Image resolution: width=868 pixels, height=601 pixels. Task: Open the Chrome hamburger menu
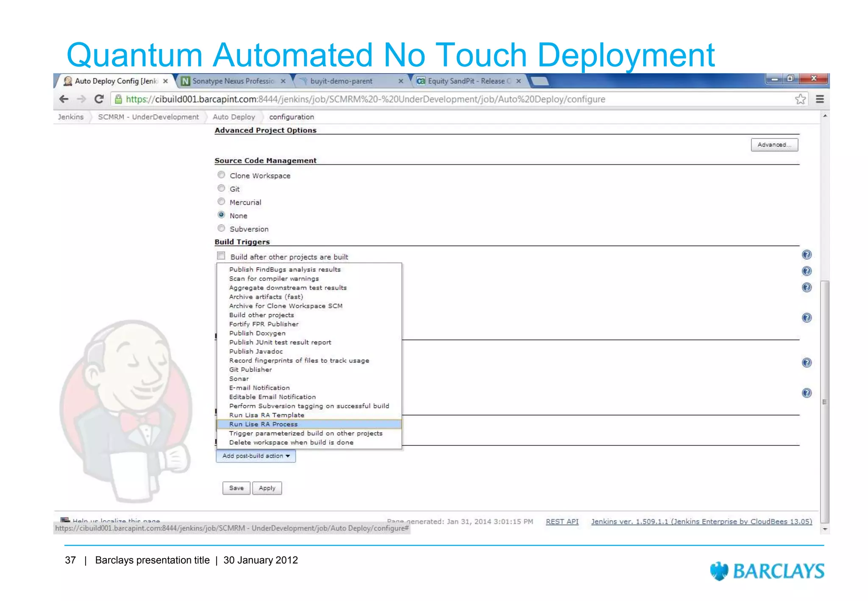pos(820,99)
